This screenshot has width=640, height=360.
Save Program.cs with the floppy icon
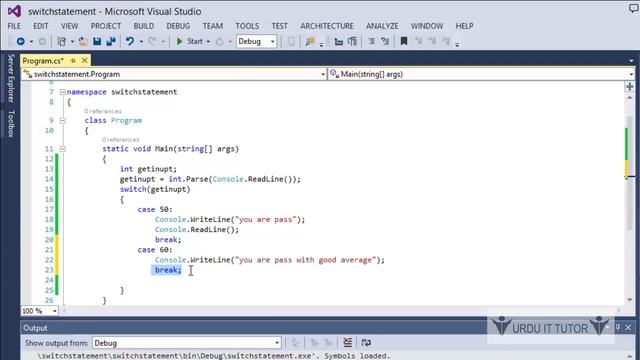coord(97,41)
